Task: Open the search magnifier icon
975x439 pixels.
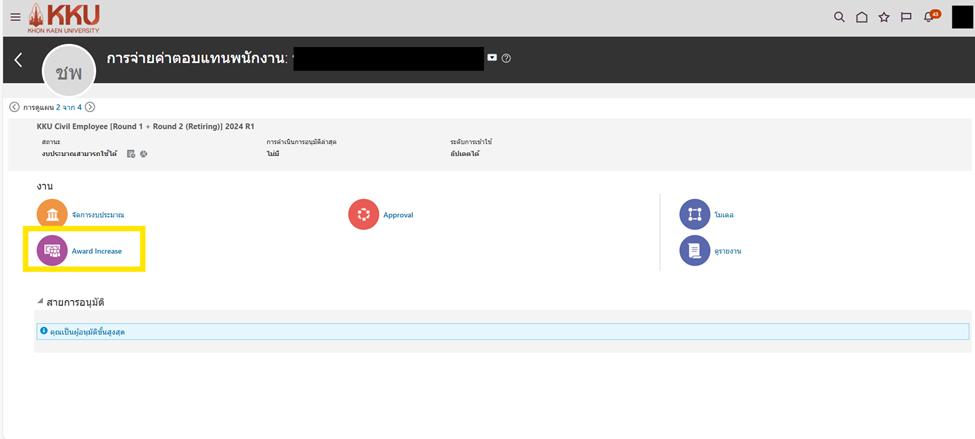Action: pos(839,17)
